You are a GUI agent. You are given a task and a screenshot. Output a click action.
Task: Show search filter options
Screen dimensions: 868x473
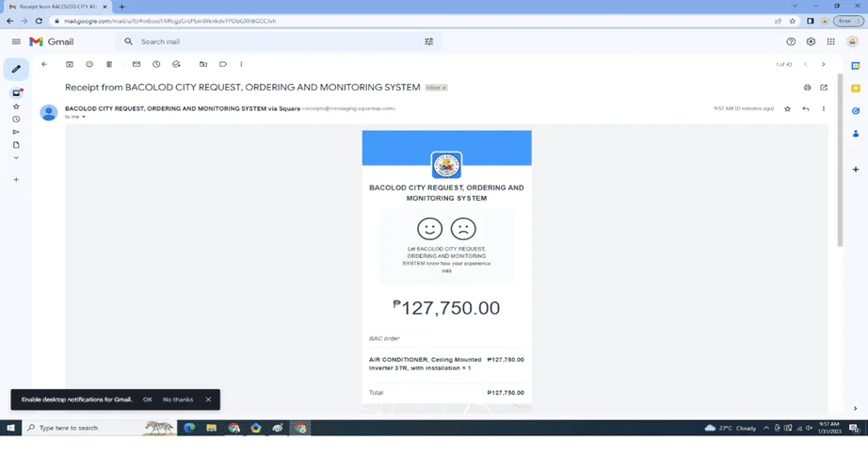click(x=429, y=41)
